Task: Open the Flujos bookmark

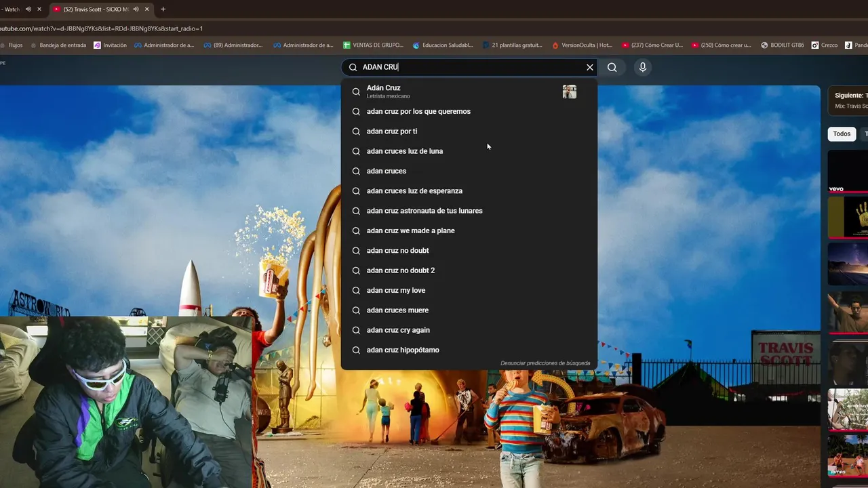Action: (x=12, y=45)
